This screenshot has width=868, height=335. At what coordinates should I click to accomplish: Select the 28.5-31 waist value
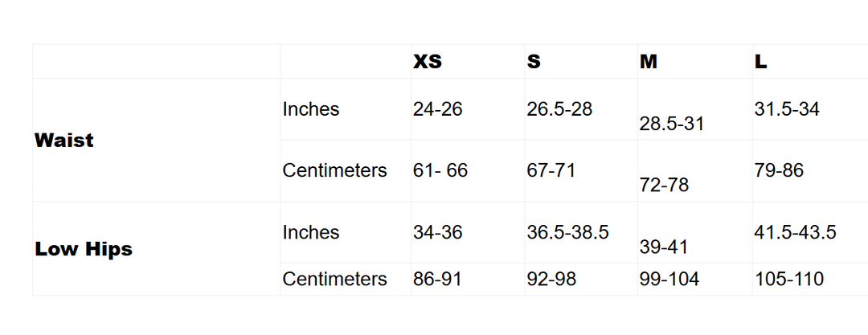pyautogui.click(x=672, y=125)
